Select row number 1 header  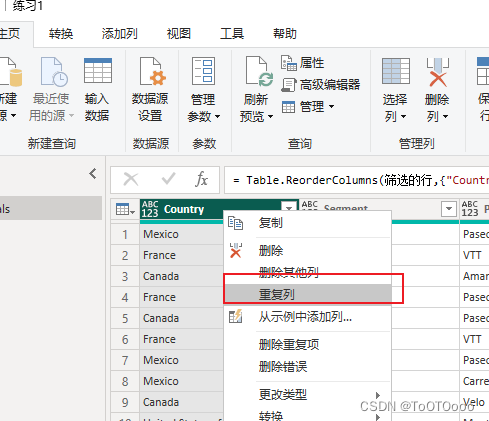pyautogui.click(x=125, y=234)
